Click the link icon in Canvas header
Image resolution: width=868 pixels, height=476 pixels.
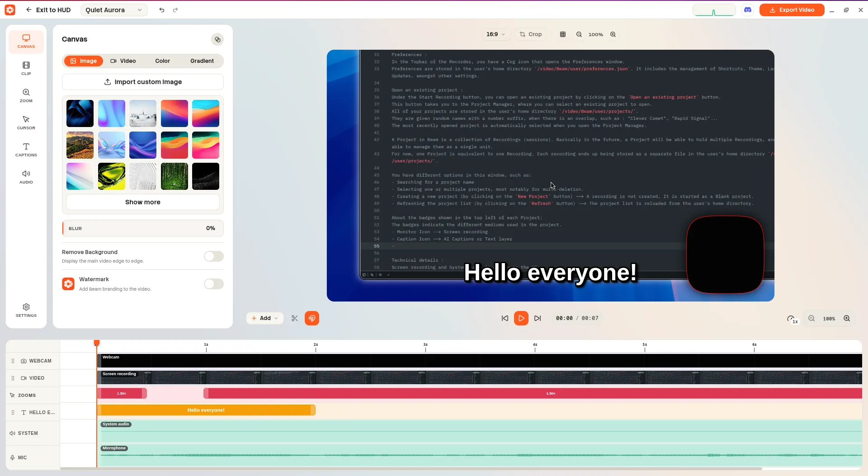[217, 39]
